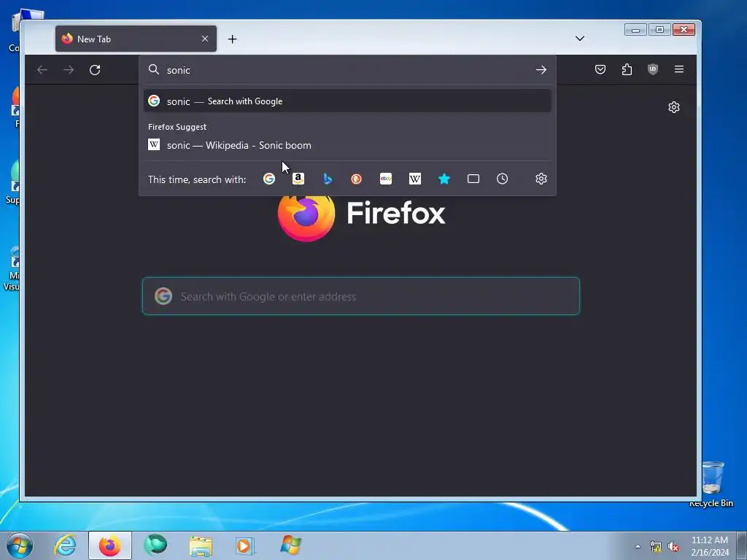This screenshot has width=747, height=560.
Task: Open the Firefox application menu
Action: click(679, 69)
